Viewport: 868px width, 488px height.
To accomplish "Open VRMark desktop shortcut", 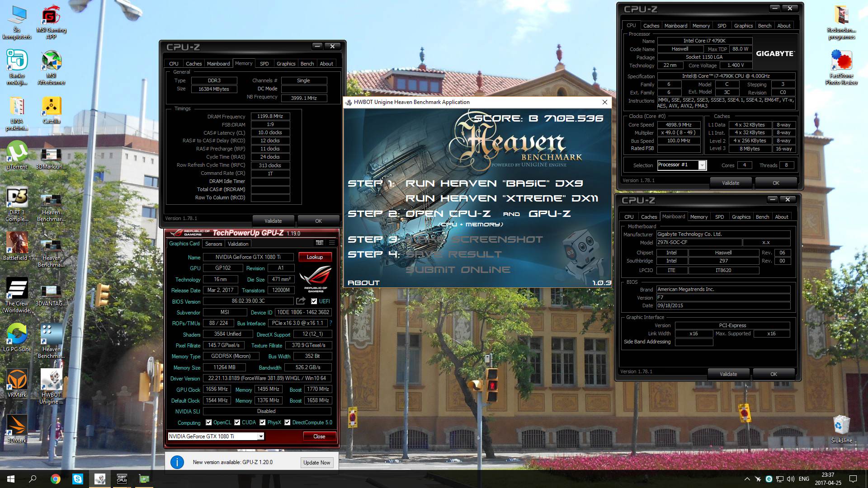I will pos(17,384).
